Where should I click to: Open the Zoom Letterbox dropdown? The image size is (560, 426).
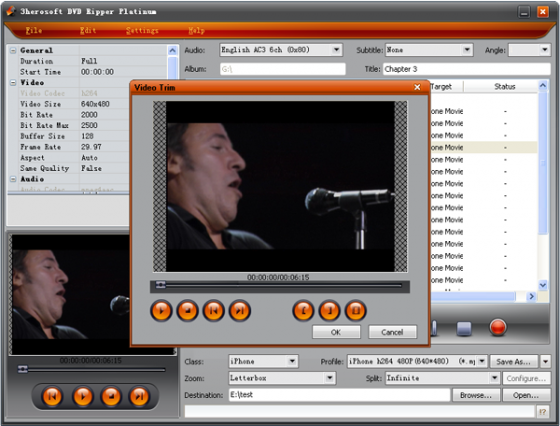(330, 378)
